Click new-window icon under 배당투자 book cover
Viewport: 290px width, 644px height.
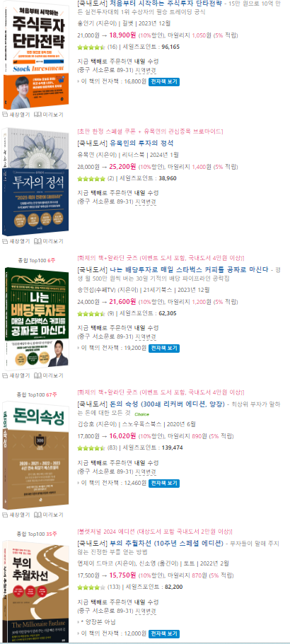coord(6,375)
